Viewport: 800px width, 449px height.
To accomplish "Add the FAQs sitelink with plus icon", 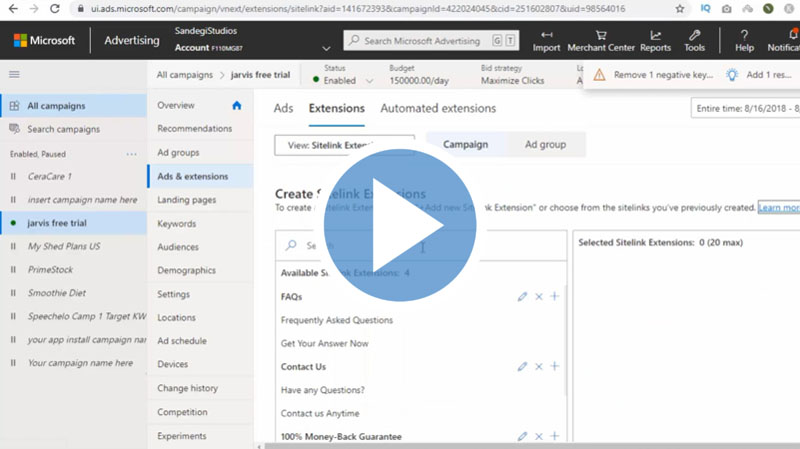I will tap(555, 296).
